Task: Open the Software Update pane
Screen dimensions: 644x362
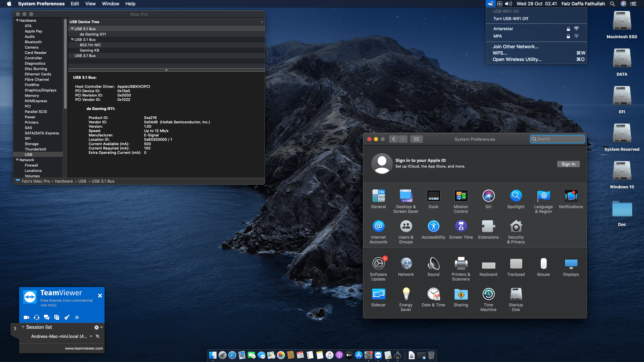Action: coord(378,264)
